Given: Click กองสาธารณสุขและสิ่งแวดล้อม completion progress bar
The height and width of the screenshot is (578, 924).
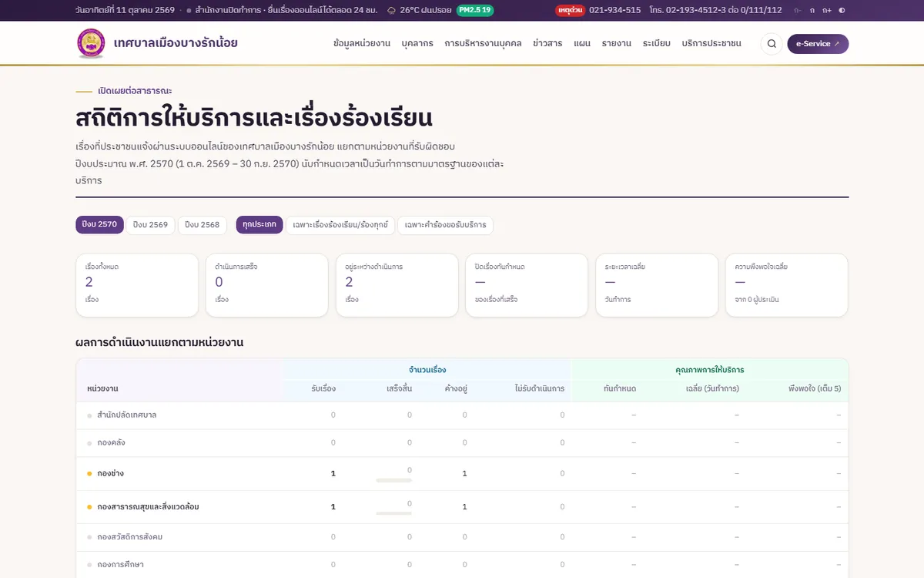Looking at the screenshot, I should click(x=393, y=514).
